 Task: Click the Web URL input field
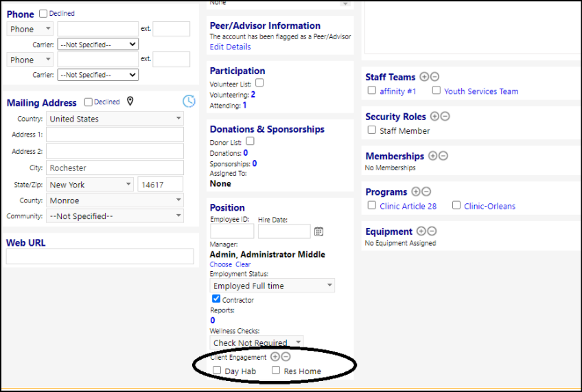pyautogui.click(x=100, y=257)
